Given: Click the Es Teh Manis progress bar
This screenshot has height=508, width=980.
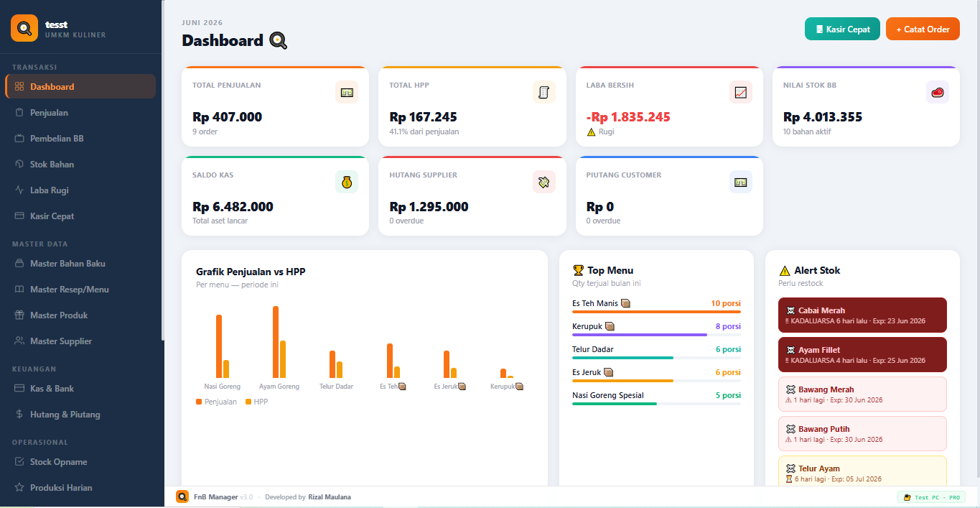Looking at the screenshot, I should pyautogui.click(x=656, y=312).
